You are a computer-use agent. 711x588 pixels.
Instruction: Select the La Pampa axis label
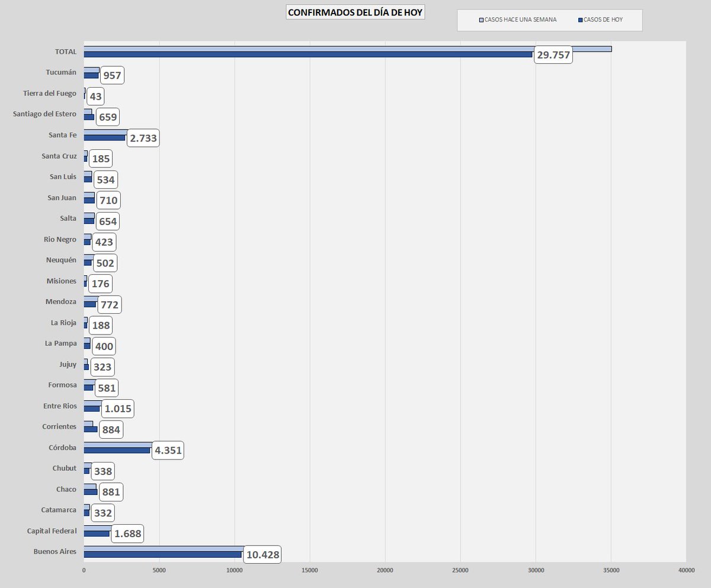(x=61, y=343)
